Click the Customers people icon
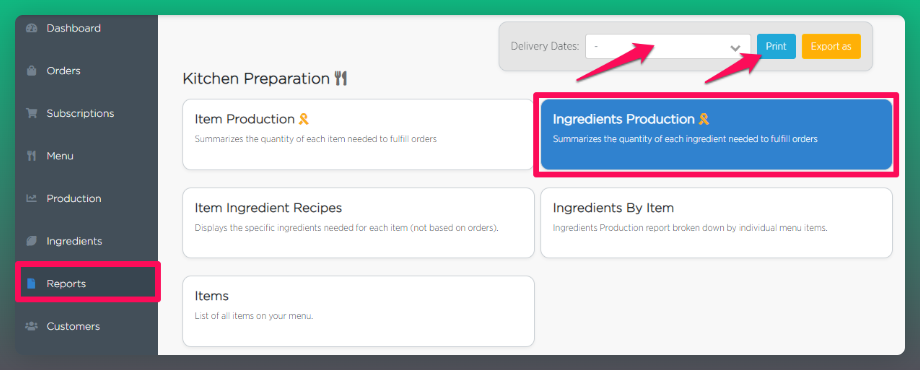 32,326
